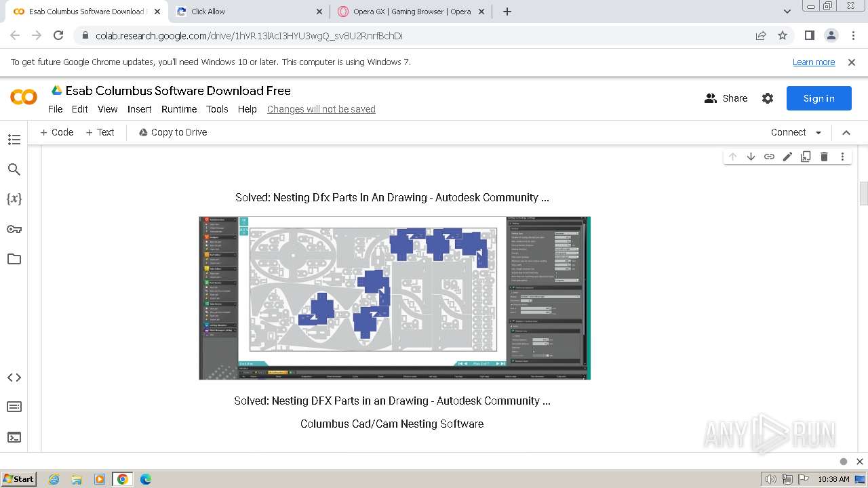Viewport: 868px width, 488px height.
Task: Click the taskbar clock 10:38 AM
Action: pos(833,479)
